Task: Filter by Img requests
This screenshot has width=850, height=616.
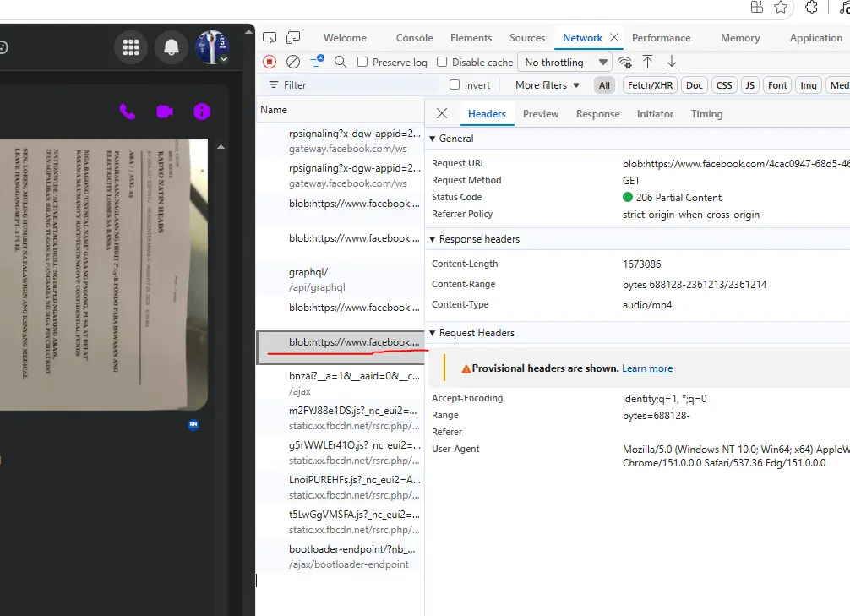Action: point(809,85)
